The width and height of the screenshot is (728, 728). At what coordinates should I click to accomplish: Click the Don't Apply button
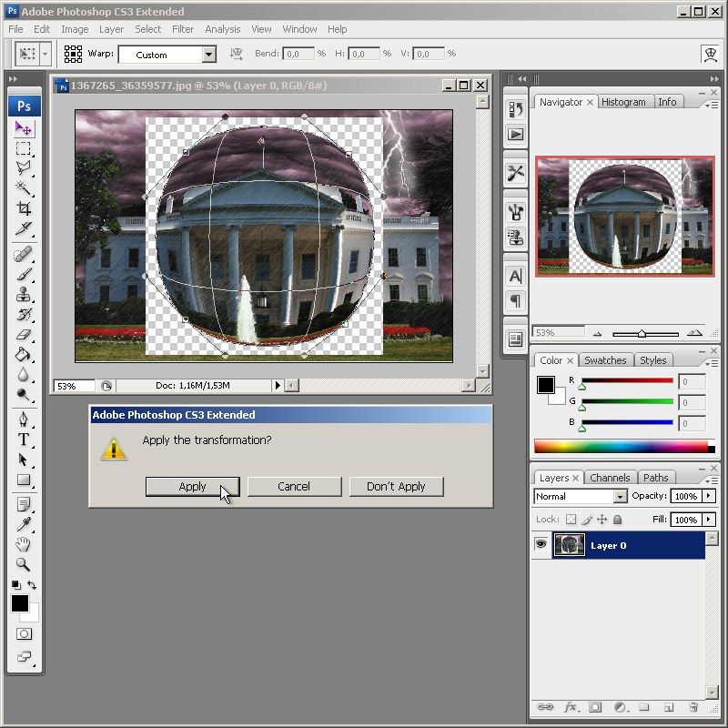(x=396, y=487)
